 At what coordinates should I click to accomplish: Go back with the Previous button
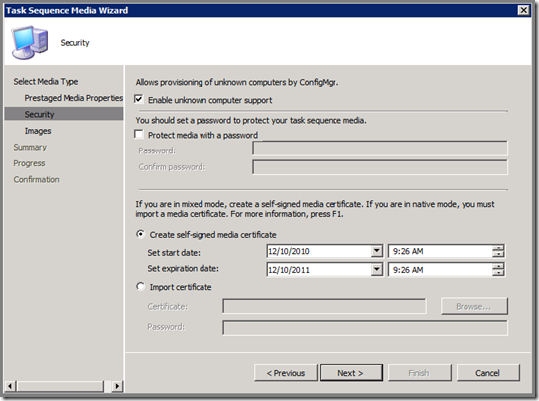286,373
